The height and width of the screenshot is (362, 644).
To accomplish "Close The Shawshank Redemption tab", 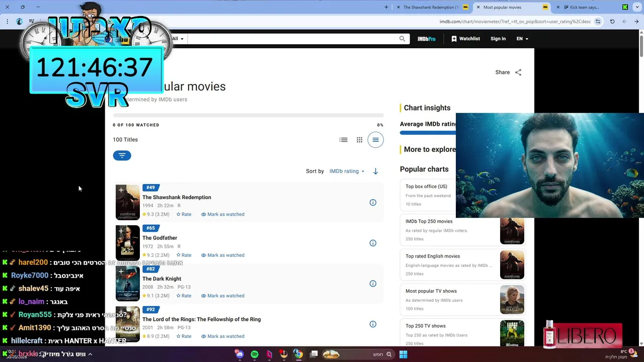I will click(398, 7).
